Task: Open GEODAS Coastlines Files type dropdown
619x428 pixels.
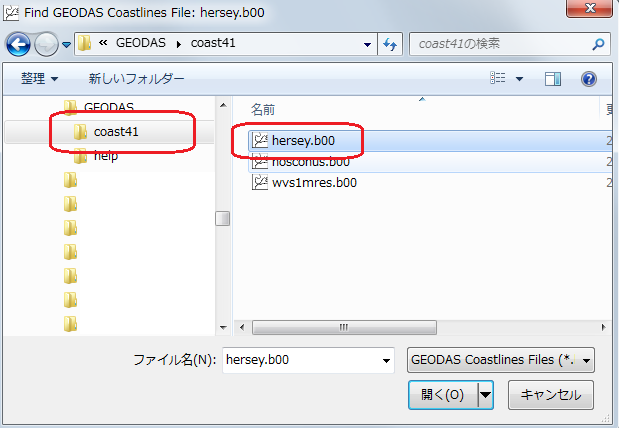Action: coord(501,360)
